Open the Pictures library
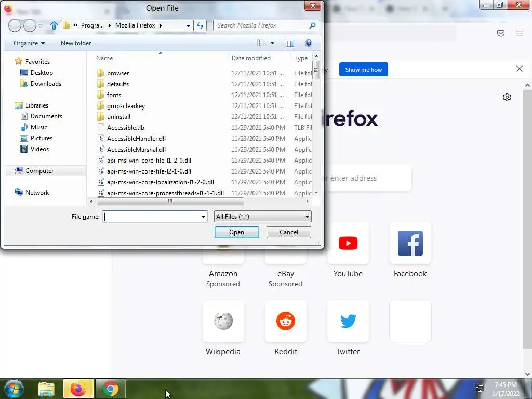The width and height of the screenshot is (532, 399). click(x=42, y=138)
